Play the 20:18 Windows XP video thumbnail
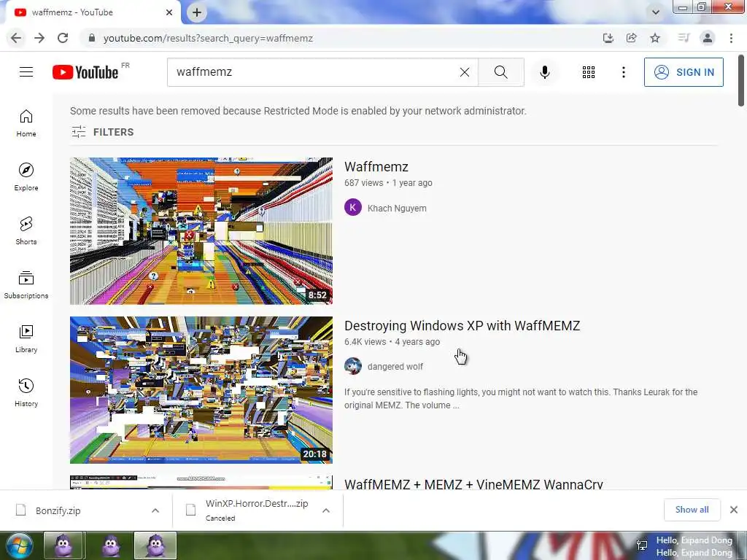 coord(201,390)
